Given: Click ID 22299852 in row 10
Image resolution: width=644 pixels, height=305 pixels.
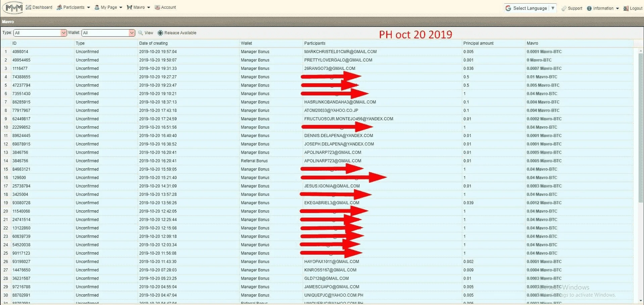Looking at the screenshot, I should pos(21,127).
